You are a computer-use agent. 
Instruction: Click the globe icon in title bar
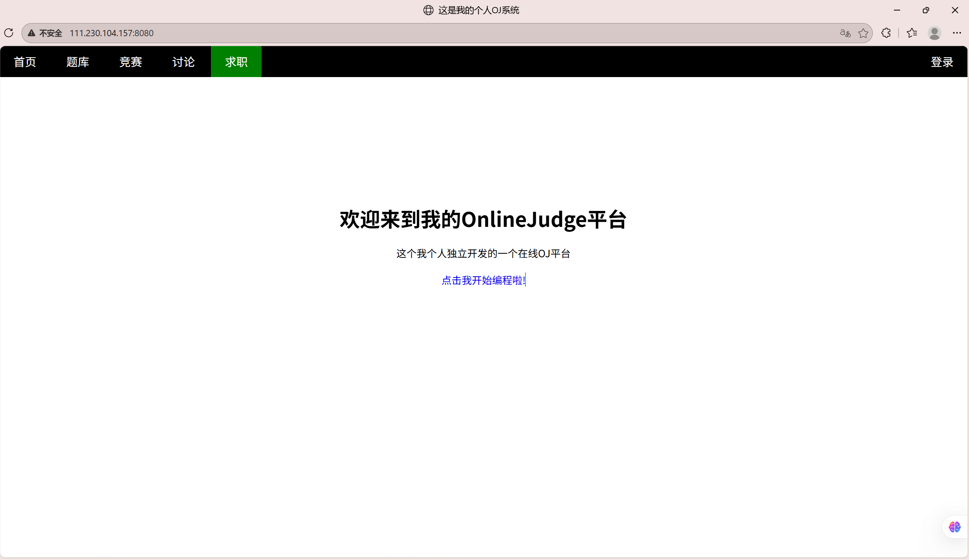pos(428,10)
